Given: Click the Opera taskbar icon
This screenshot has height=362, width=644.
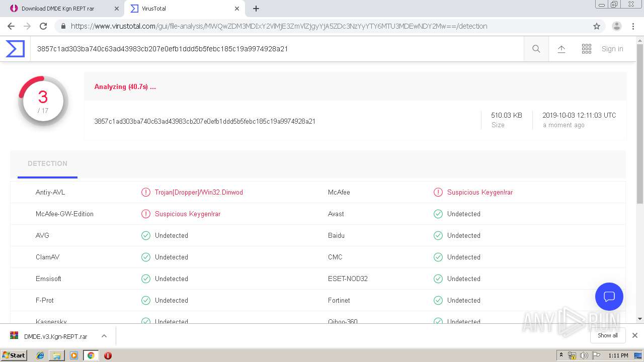Looking at the screenshot, I should [x=108, y=355].
